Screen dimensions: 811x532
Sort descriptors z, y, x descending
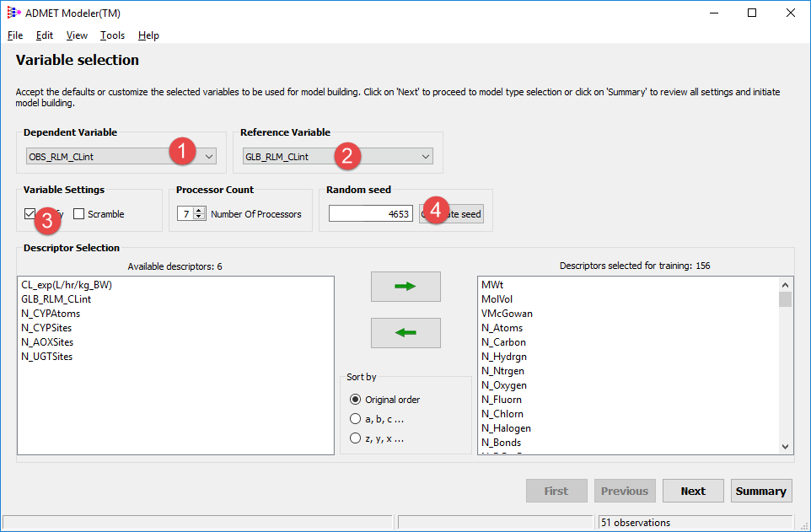pos(355,439)
